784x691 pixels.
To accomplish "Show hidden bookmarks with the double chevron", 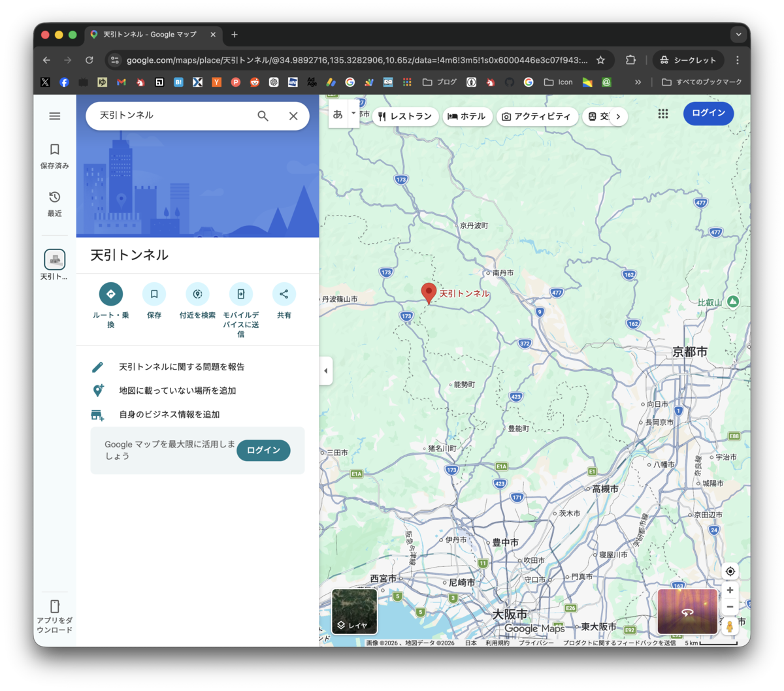I will click(x=638, y=82).
